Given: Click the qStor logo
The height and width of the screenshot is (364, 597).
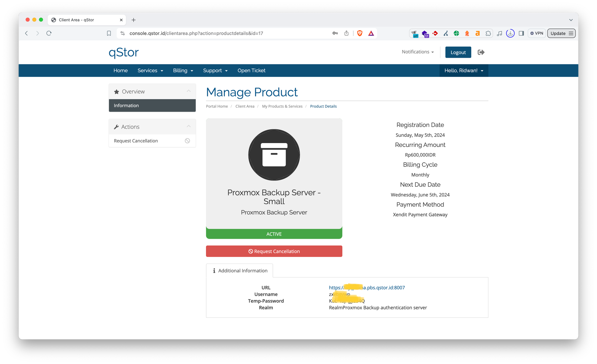Looking at the screenshot, I should click(124, 52).
